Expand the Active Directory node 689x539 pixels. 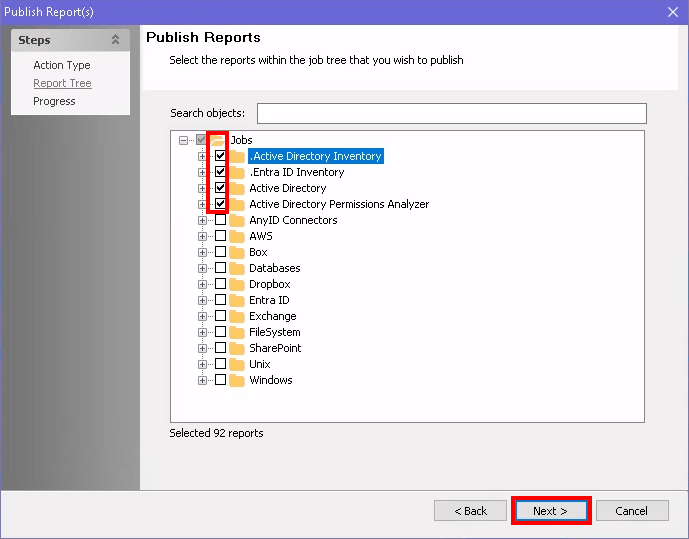(202, 188)
